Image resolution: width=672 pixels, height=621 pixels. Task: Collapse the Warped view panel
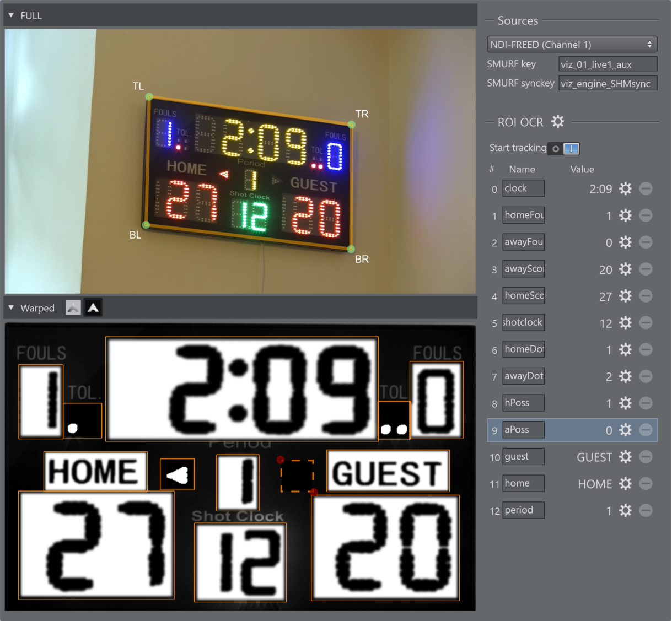click(x=11, y=307)
